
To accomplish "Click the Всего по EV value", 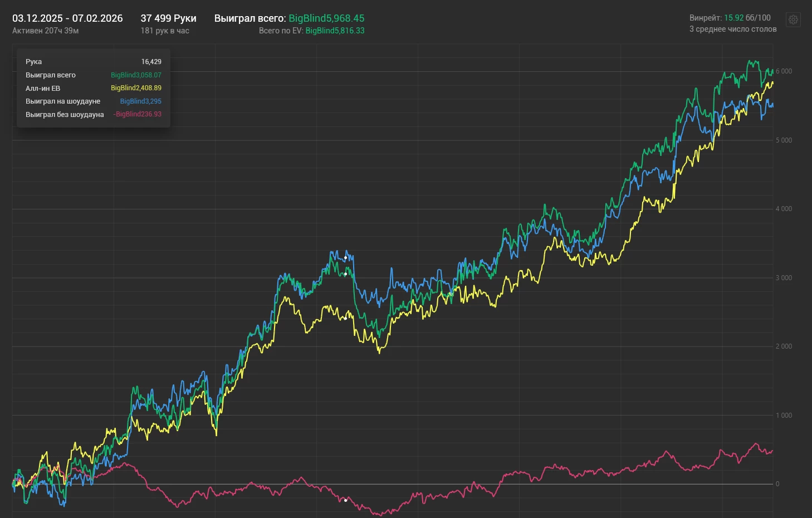I will click(311, 31).
